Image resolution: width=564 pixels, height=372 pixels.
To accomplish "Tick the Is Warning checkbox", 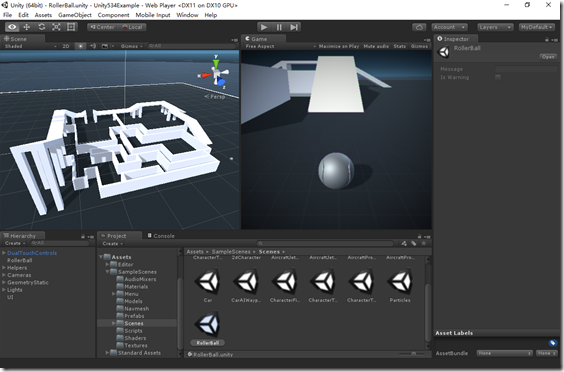I will click(x=498, y=77).
